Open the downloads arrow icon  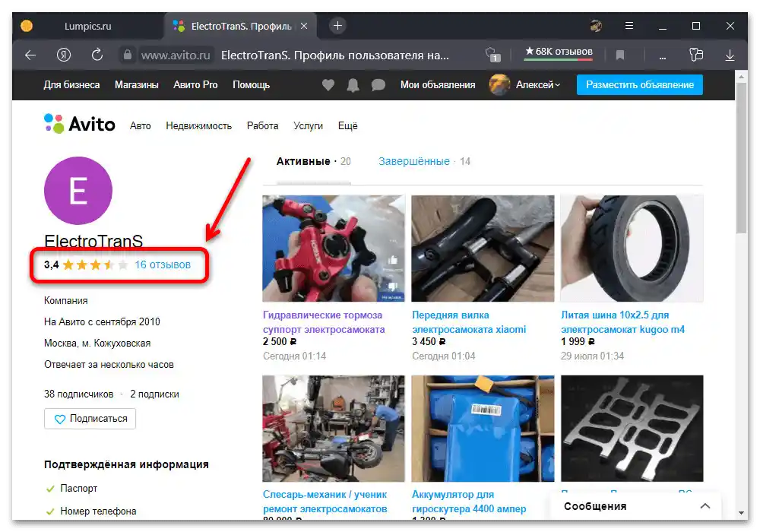pyautogui.click(x=730, y=55)
